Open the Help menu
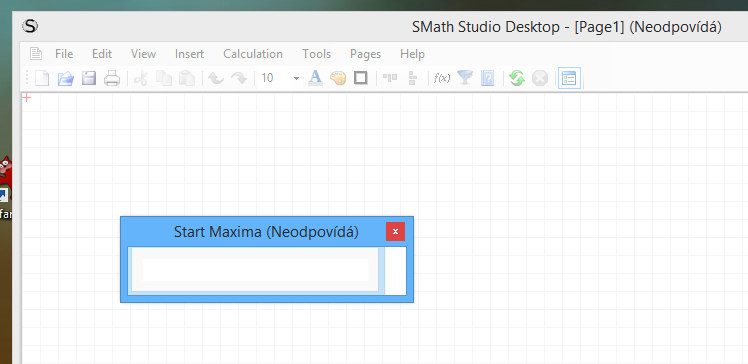The image size is (748, 364). point(413,54)
